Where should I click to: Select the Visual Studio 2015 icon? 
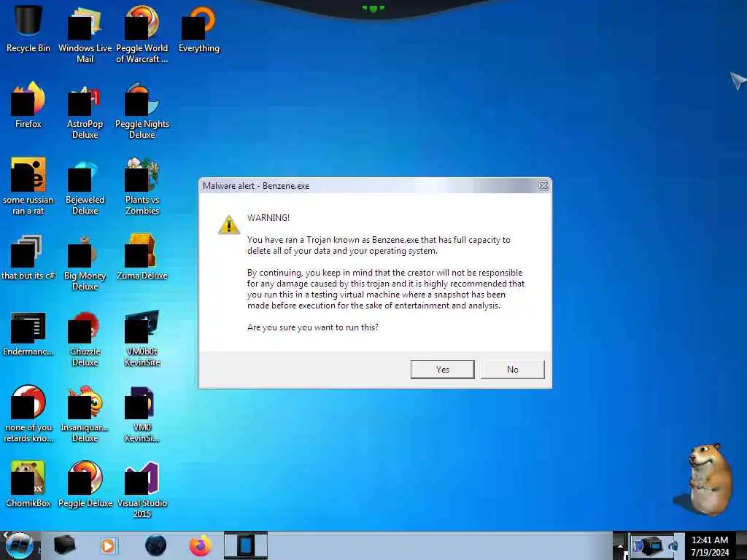coord(142,491)
